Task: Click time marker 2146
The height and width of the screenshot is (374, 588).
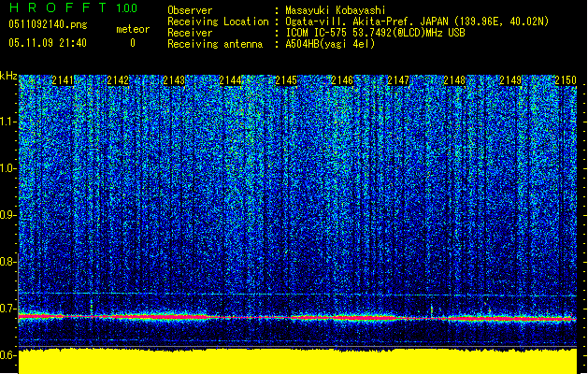Action: point(342,80)
